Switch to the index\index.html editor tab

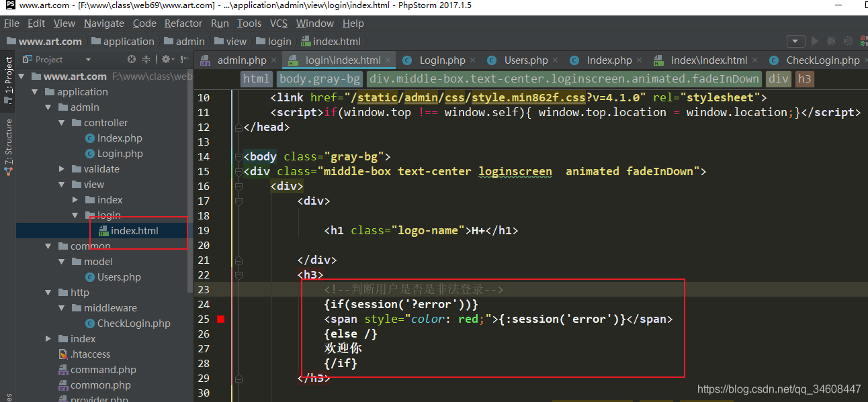pos(707,60)
